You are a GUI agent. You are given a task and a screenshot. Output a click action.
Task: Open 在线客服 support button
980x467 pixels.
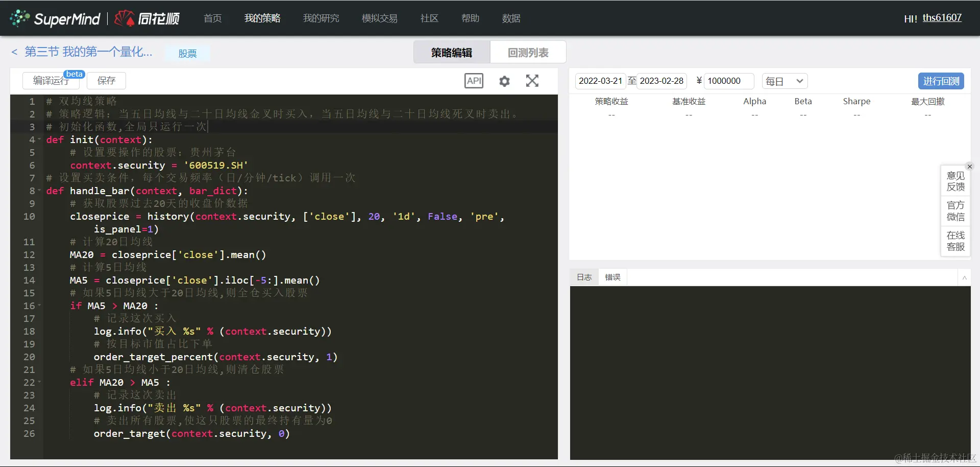[x=955, y=241]
